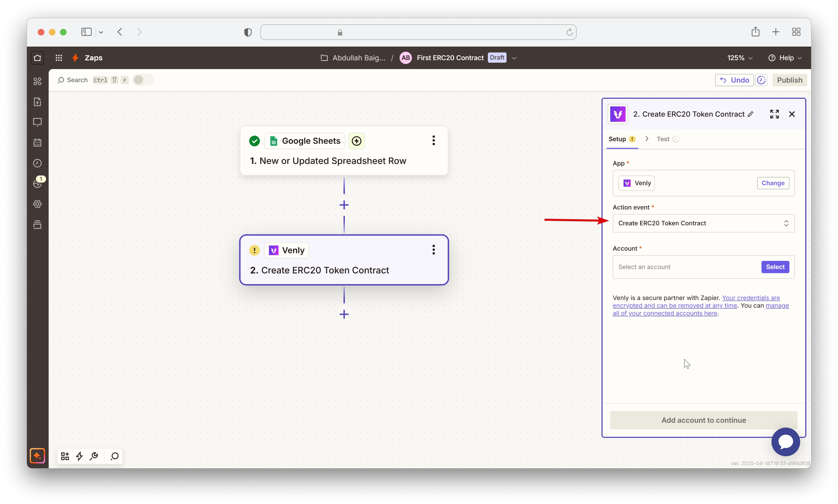Click the Select account button
The image size is (838, 504).
pyautogui.click(x=775, y=267)
